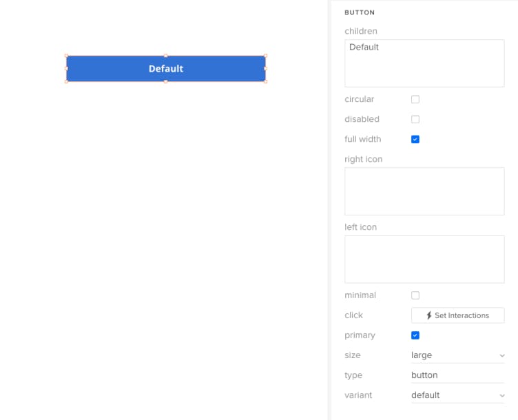Enable the circular checkbox
This screenshot has height=420, width=518.
pyautogui.click(x=415, y=100)
